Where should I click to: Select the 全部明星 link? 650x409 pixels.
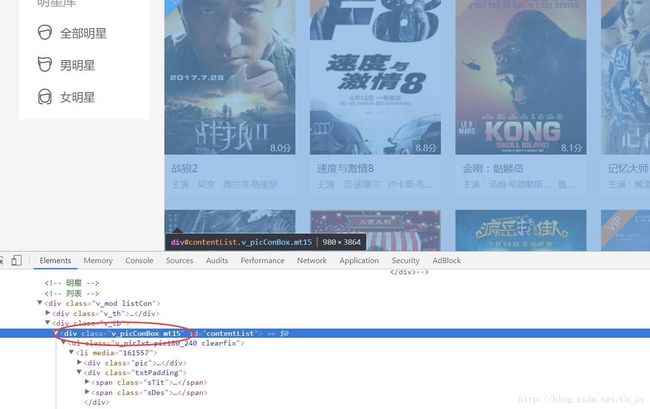(x=83, y=33)
